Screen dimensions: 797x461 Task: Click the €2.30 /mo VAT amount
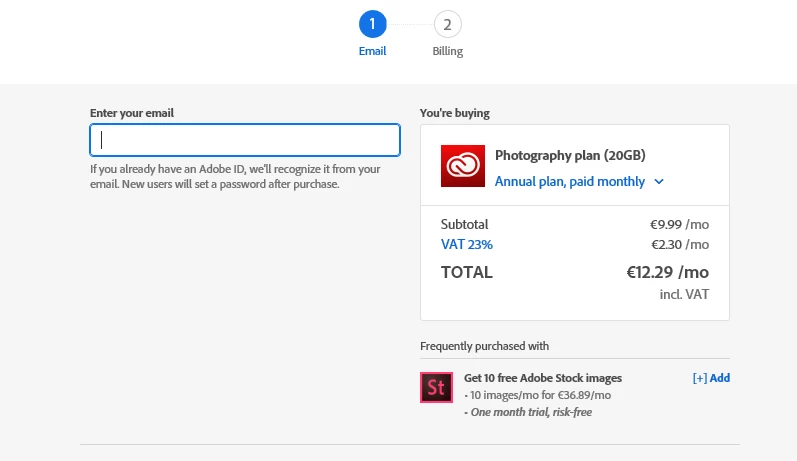pyautogui.click(x=680, y=244)
